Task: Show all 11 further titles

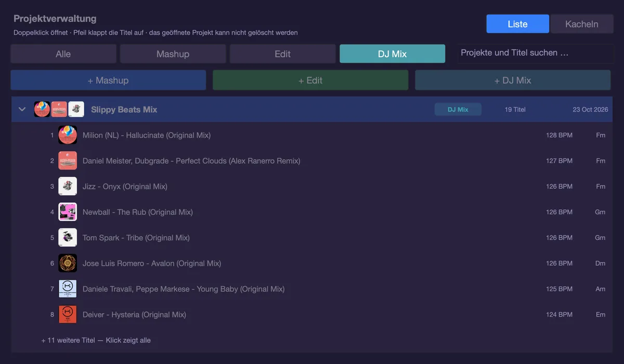Action: tap(96, 340)
